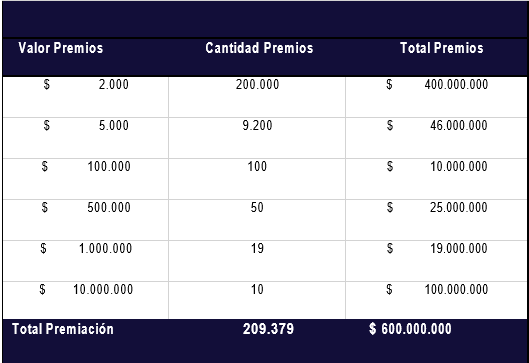Click the Total Premiación footer label
Image resolution: width=529 pixels, height=363 pixels.
[63, 329]
